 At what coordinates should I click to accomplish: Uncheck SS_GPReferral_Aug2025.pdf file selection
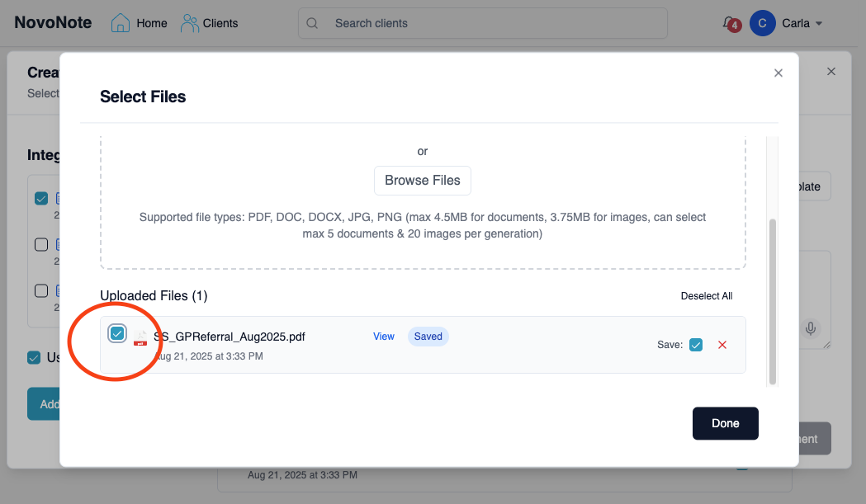click(117, 334)
